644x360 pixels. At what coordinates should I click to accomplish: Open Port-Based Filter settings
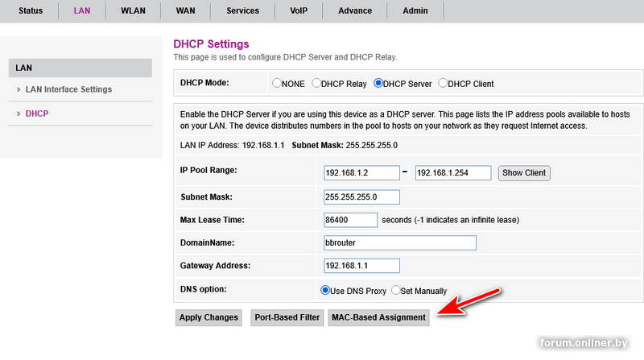coord(287,317)
